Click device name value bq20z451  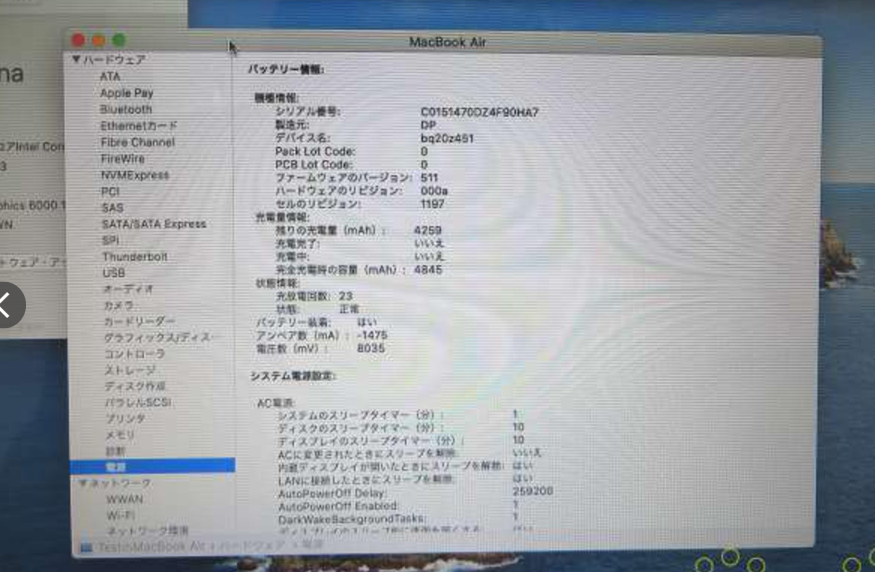tap(447, 138)
